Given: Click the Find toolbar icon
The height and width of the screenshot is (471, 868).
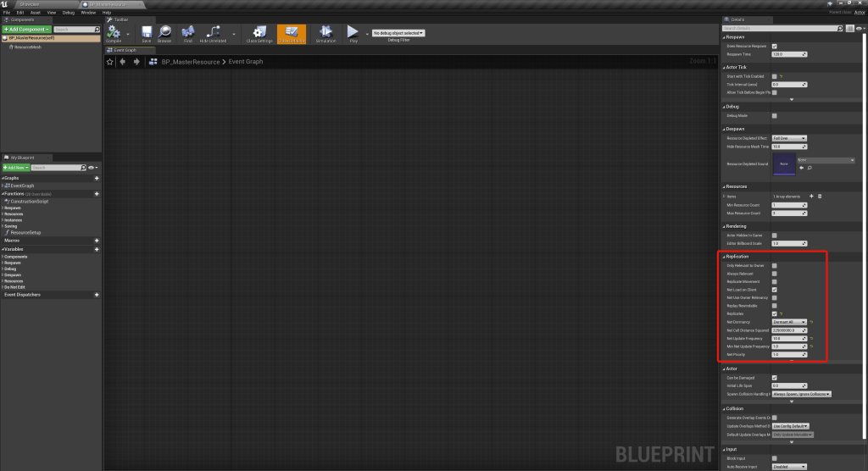Looking at the screenshot, I should 187,32.
